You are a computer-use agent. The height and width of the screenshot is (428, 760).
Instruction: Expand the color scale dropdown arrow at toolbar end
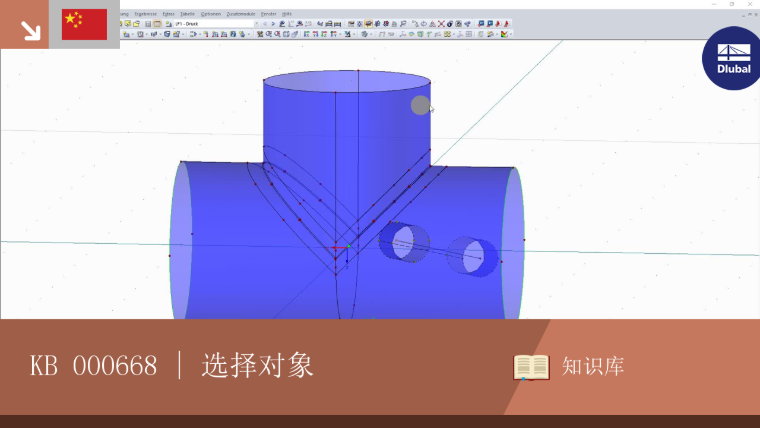tap(511, 34)
